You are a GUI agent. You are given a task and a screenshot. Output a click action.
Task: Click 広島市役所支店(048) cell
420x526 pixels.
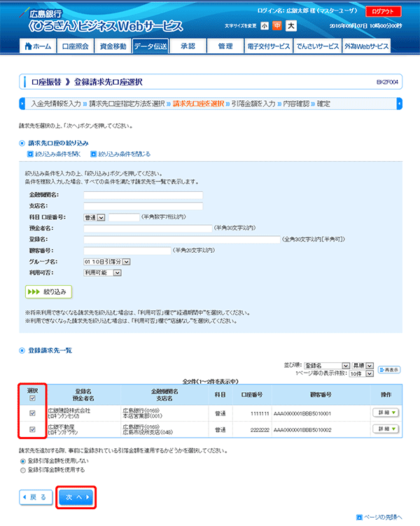[x=148, y=432]
